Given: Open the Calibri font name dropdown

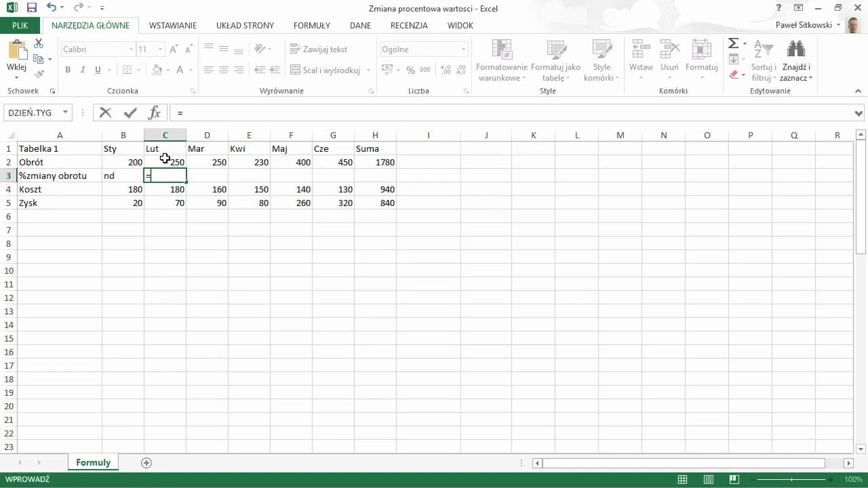Looking at the screenshot, I should [x=131, y=49].
